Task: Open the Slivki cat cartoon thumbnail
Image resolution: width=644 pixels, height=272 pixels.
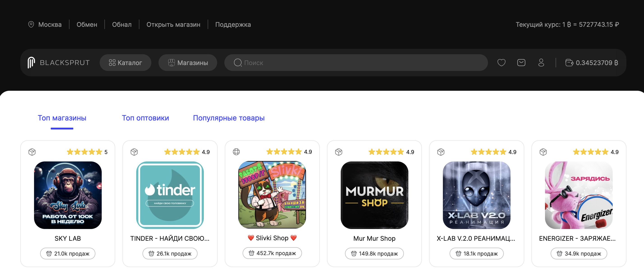Action: 272,195
